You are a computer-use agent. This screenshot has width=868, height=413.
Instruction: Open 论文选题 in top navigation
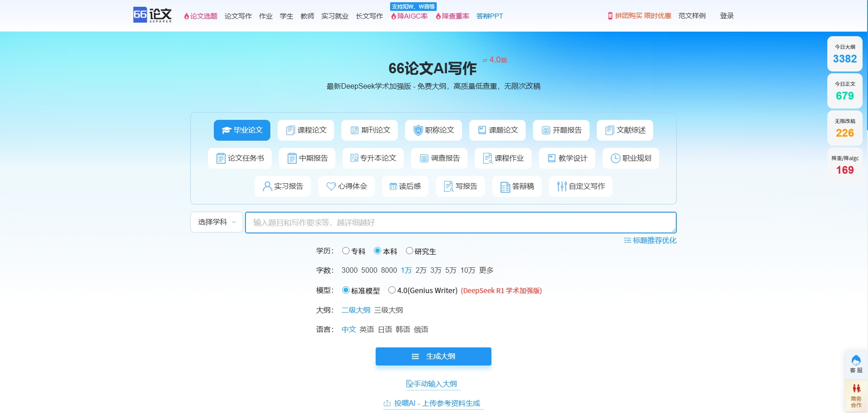pos(201,16)
